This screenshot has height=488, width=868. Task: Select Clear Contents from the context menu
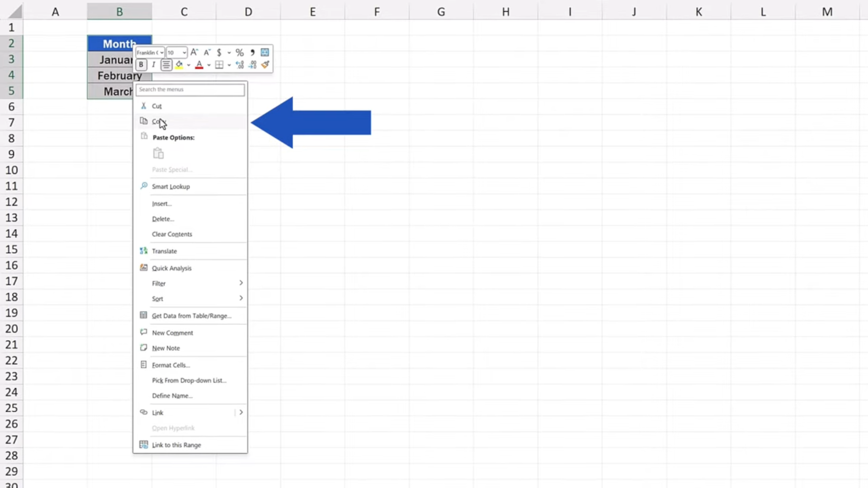click(x=172, y=234)
